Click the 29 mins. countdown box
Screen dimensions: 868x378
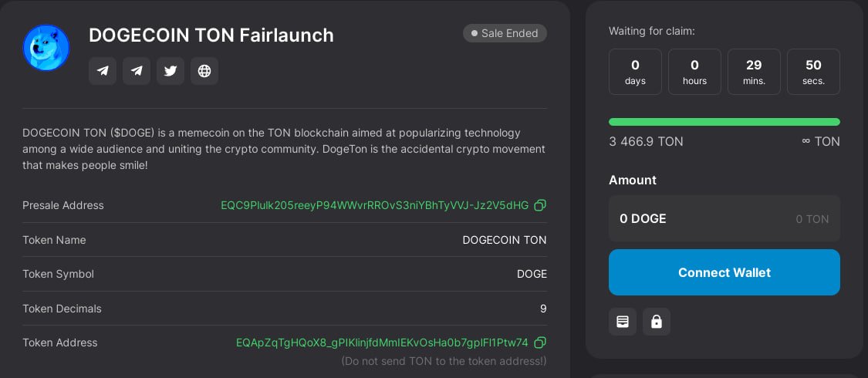[754, 72]
